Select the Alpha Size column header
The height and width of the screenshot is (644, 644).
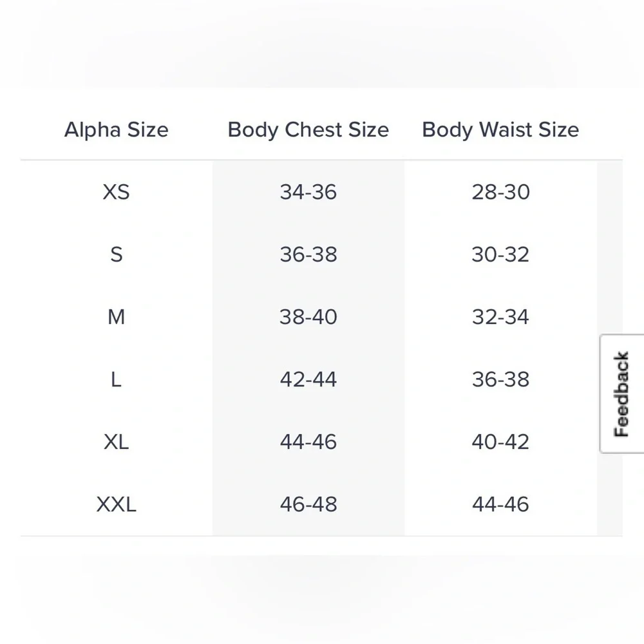[x=116, y=130]
